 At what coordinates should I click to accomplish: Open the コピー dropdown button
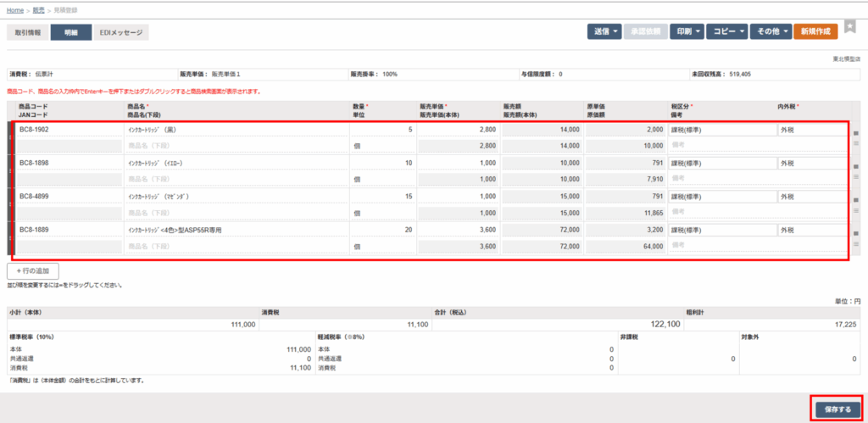click(x=727, y=31)
